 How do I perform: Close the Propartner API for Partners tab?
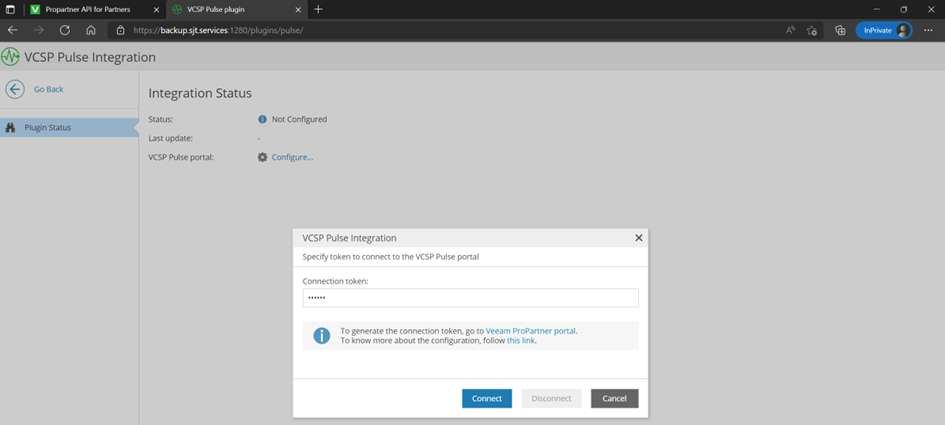point(156,10)
